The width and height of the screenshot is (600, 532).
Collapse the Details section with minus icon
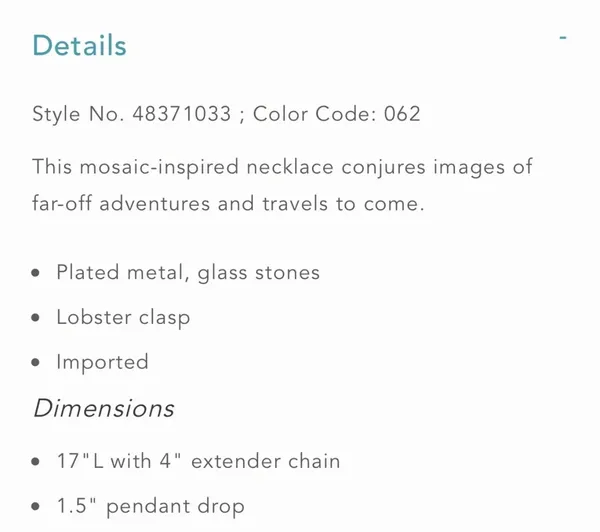pos(562,38)
